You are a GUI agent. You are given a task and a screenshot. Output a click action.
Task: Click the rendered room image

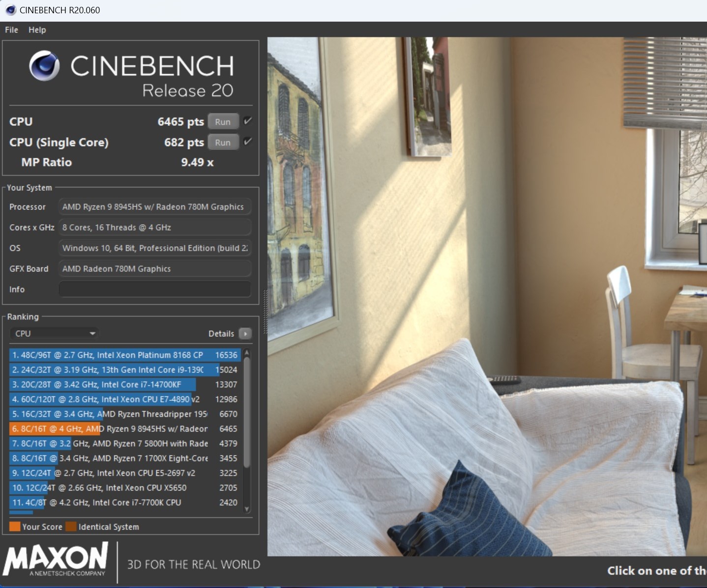click(x=487, y=296)
